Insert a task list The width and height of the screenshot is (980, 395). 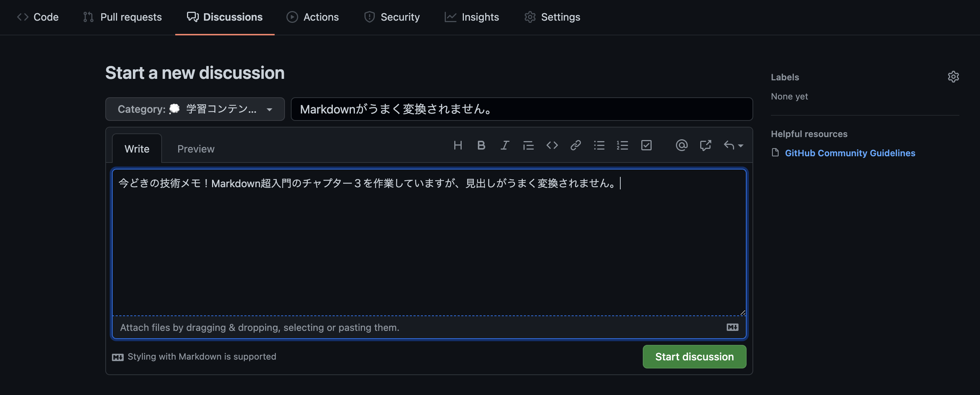[x=646, y=146]
